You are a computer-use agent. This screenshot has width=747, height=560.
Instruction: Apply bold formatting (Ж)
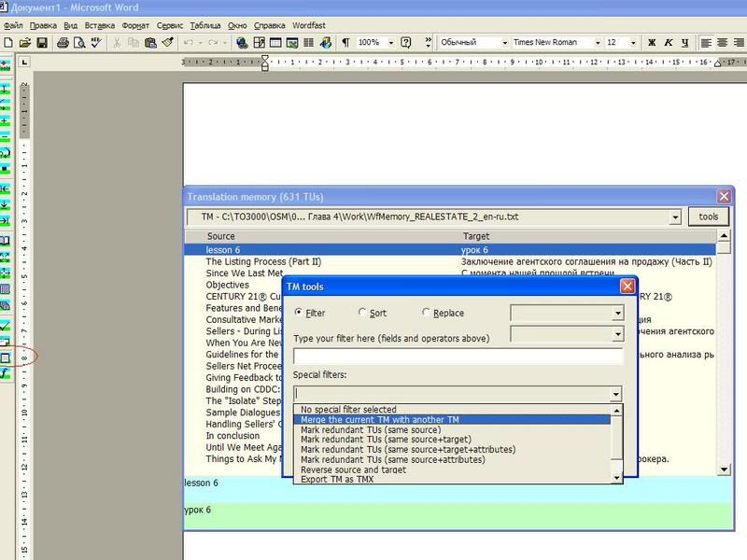point(652,43)
